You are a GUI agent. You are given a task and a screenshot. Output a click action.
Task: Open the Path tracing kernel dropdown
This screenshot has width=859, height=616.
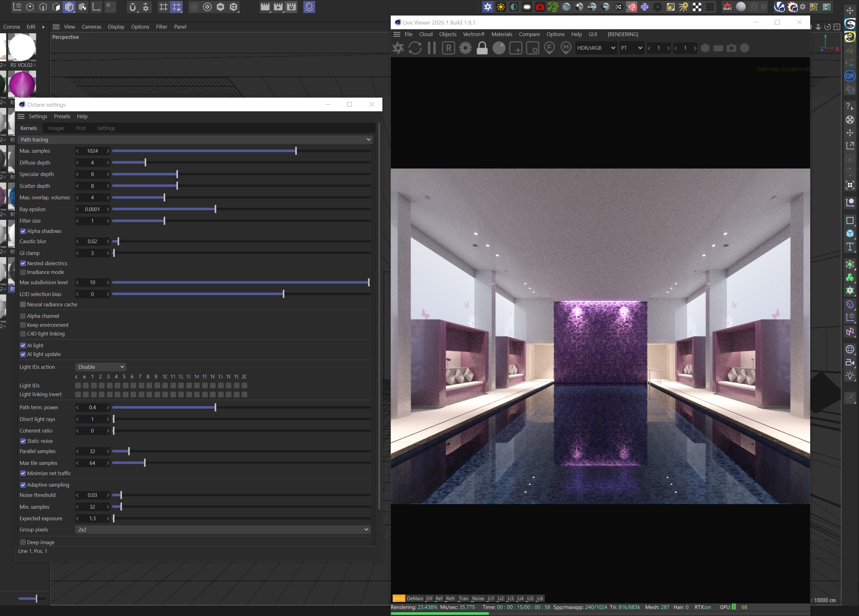click(195, 140)
